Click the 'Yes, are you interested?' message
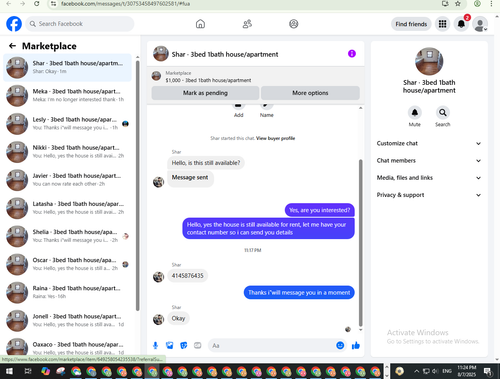The image size is (500, 379). 319,210
